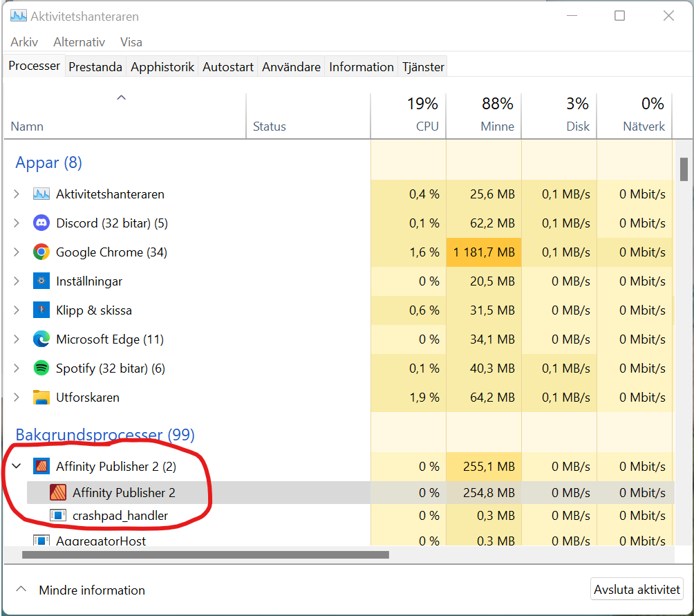The image size is (694, 616).
Task: Expand the Discord (32 bitar) group
Action: pyautogui.click(x=17, y=223)
